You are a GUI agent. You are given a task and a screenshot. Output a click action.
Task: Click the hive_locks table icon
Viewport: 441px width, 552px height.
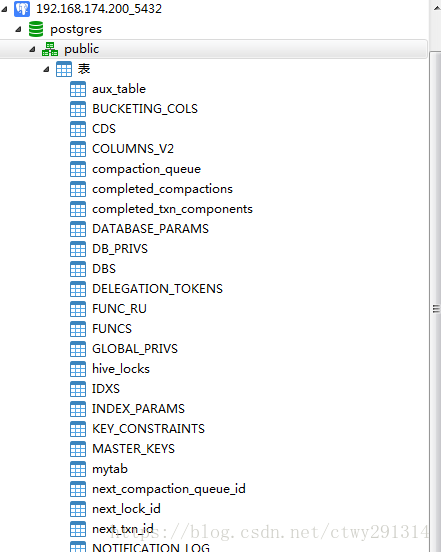78,369
